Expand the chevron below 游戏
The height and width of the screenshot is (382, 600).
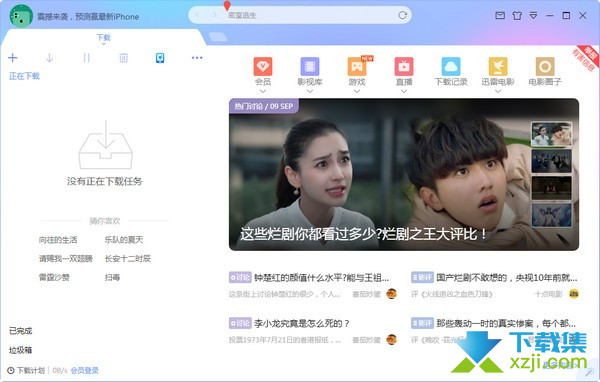pyautogui.click(x=357, y=91)
